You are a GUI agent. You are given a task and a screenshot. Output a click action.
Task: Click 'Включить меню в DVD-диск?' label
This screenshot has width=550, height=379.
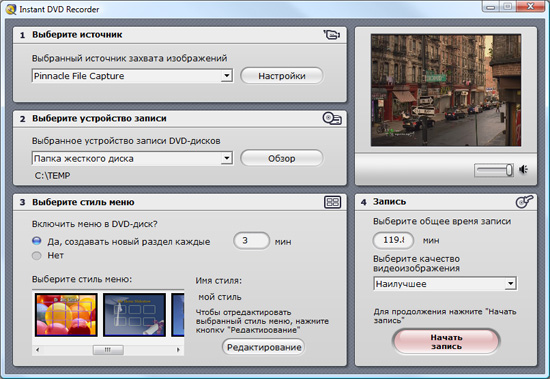coord(95,224)
